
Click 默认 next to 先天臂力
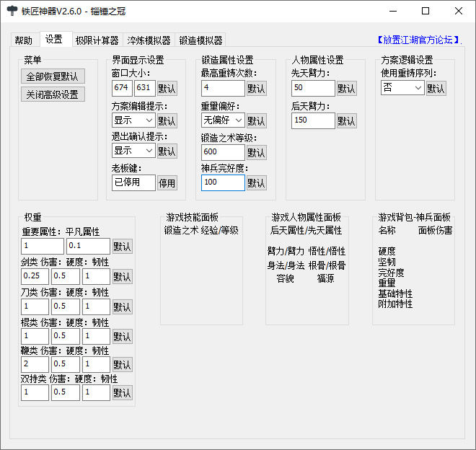(346, 89)
